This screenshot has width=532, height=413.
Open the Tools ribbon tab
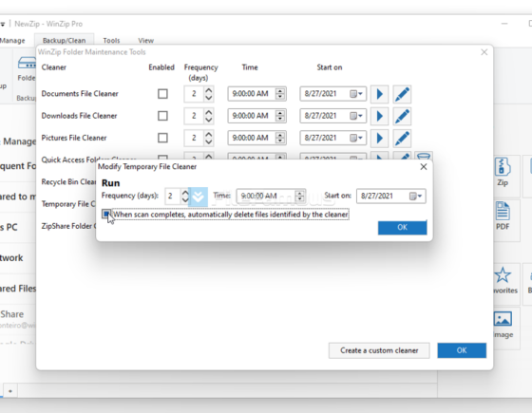111,41
